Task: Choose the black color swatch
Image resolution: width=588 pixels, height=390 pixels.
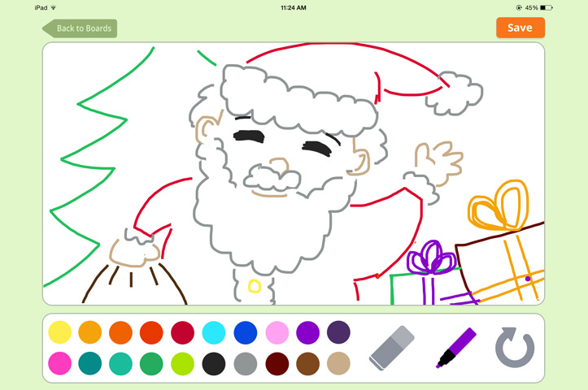Action: [214, 363]
